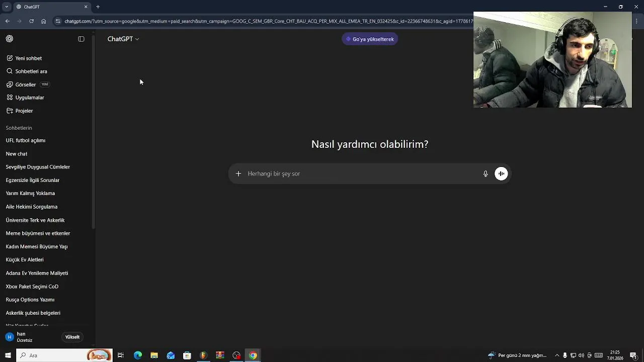Click the ChatGPT logo in the sidebar
This screenshot has height=362, width=644.
coord(10,39)
